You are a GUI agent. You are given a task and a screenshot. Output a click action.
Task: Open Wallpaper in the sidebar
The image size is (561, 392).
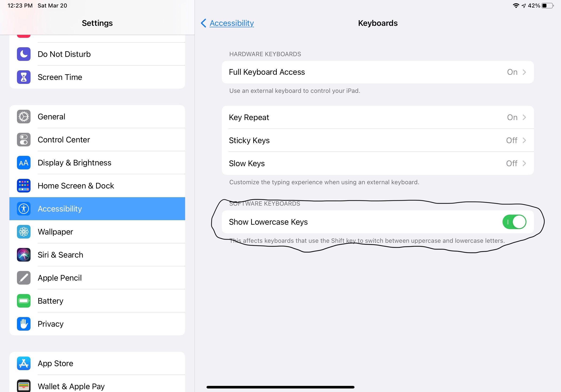click(97, 232)
